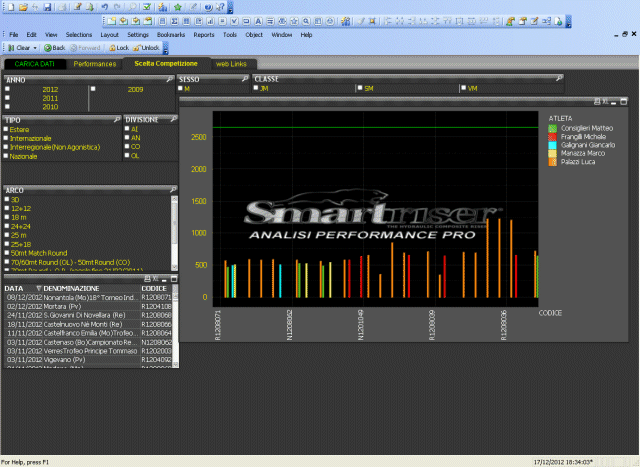Open navigation toolbar options arrow
The height and width of the screenshot is (467, 640).
point(165,49)
